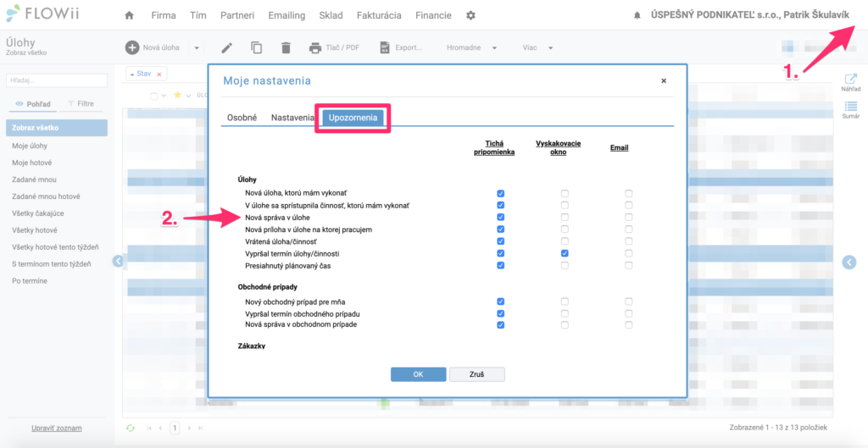Go to last page in the pager

(x=200, y=428)
